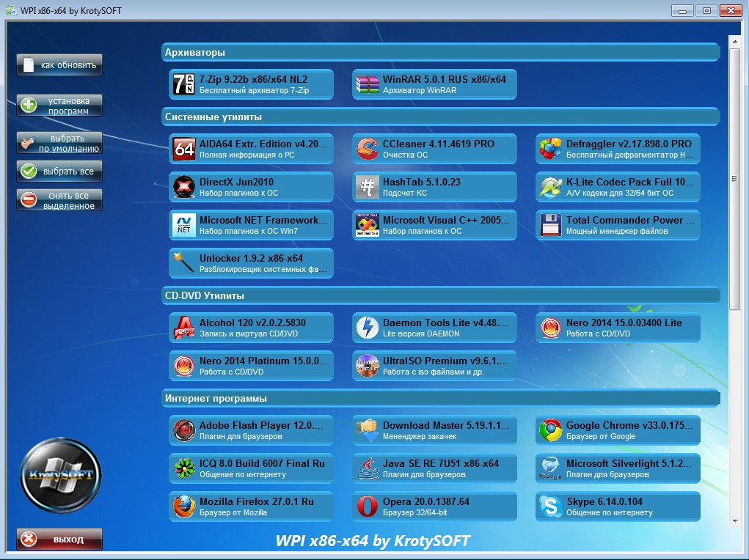Viewport: 749px width, 560px height.
Task: Click the Google Chrome icon
Action: click(550, 430)
